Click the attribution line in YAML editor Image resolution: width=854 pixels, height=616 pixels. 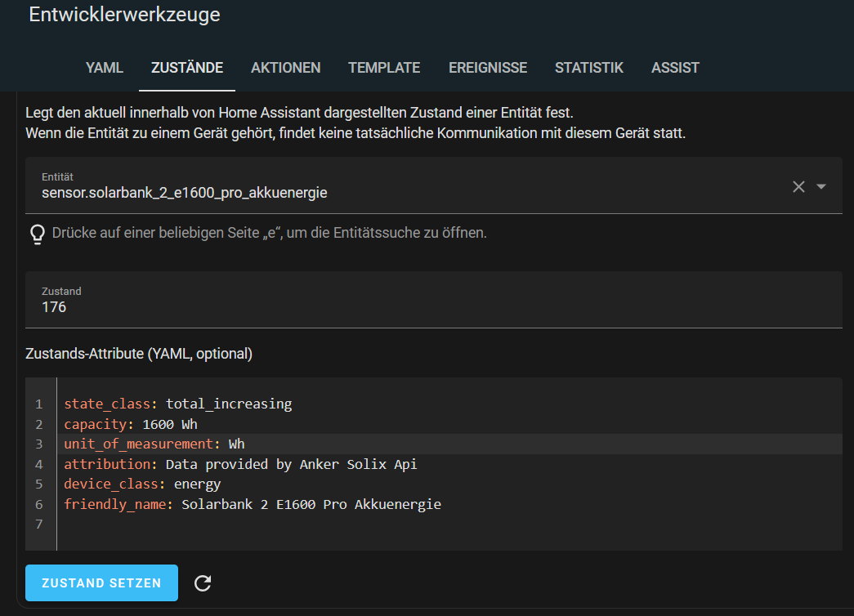240,464
